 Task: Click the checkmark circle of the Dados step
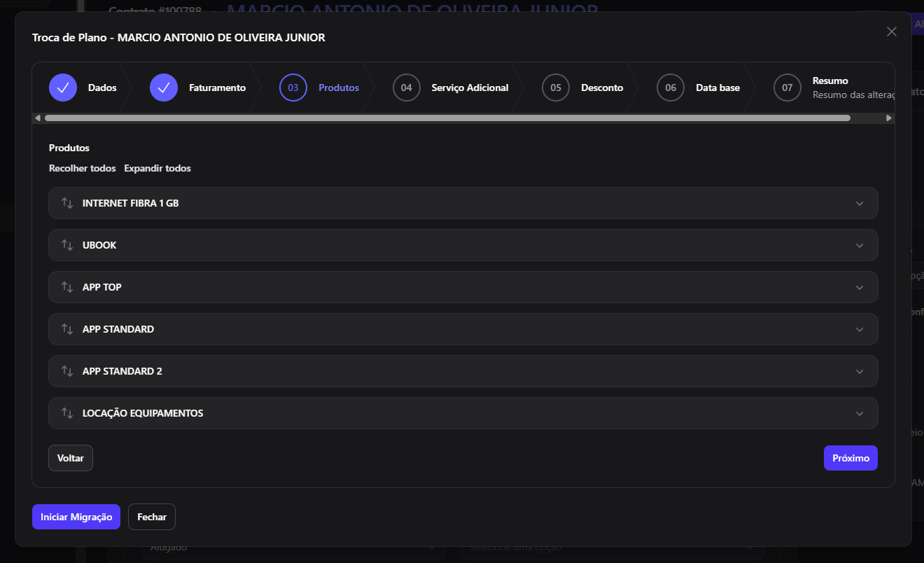click(x=63, y=88)
